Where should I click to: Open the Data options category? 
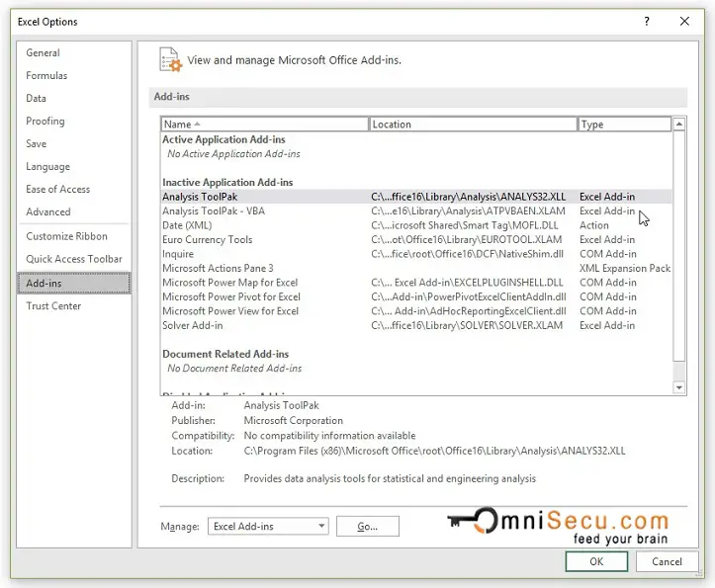36,99
